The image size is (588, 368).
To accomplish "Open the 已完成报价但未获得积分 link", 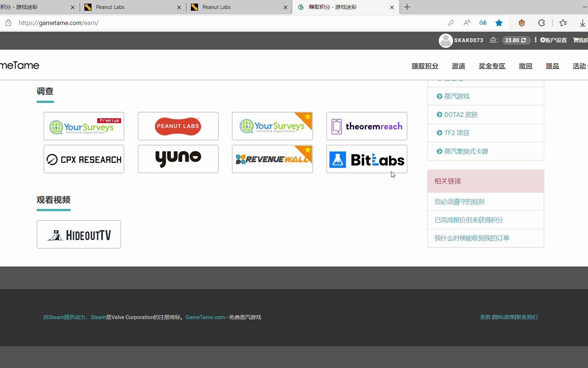I will click(469, 220).
